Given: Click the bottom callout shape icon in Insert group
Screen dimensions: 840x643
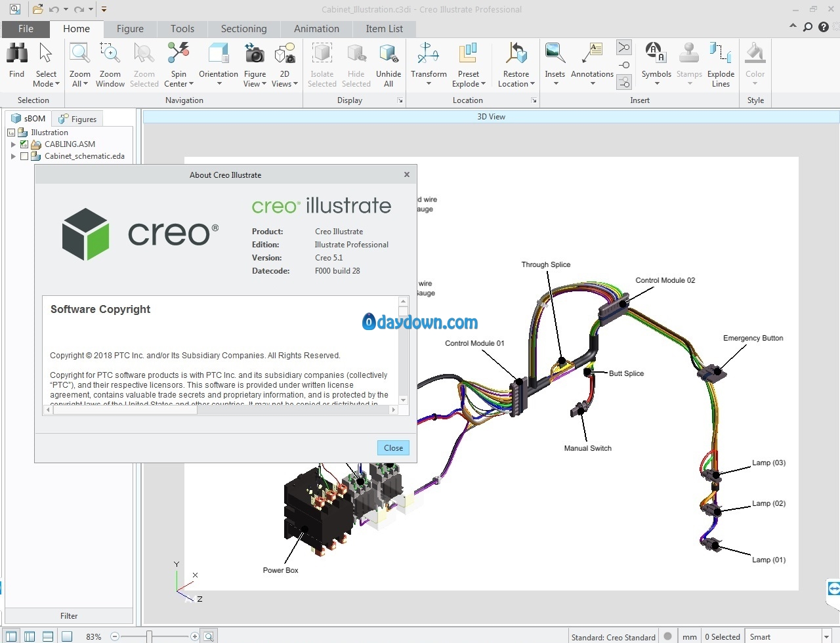Looking at the screenshot, I should point(623,82).
